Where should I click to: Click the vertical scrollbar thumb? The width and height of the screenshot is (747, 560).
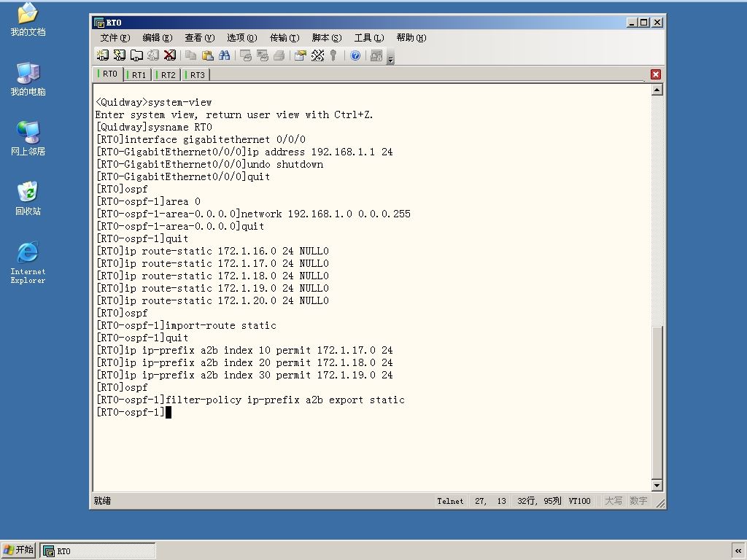(657, 402)
